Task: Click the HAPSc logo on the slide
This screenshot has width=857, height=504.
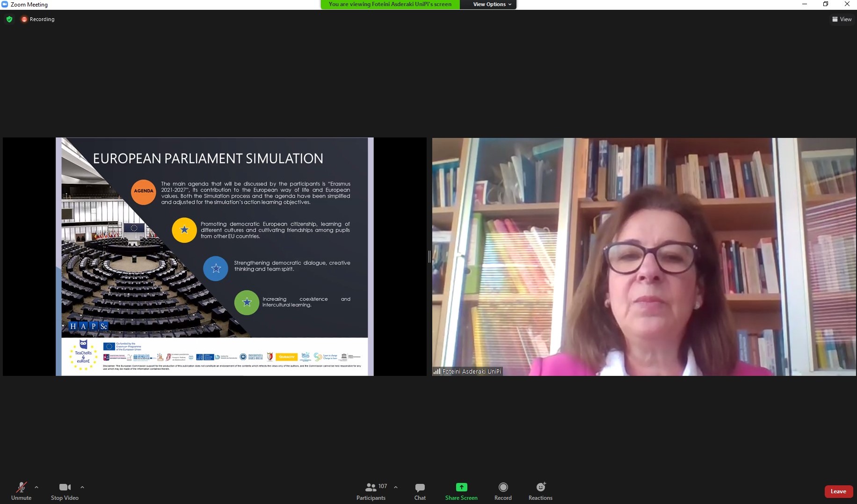Action: click(x=88, y=326)
